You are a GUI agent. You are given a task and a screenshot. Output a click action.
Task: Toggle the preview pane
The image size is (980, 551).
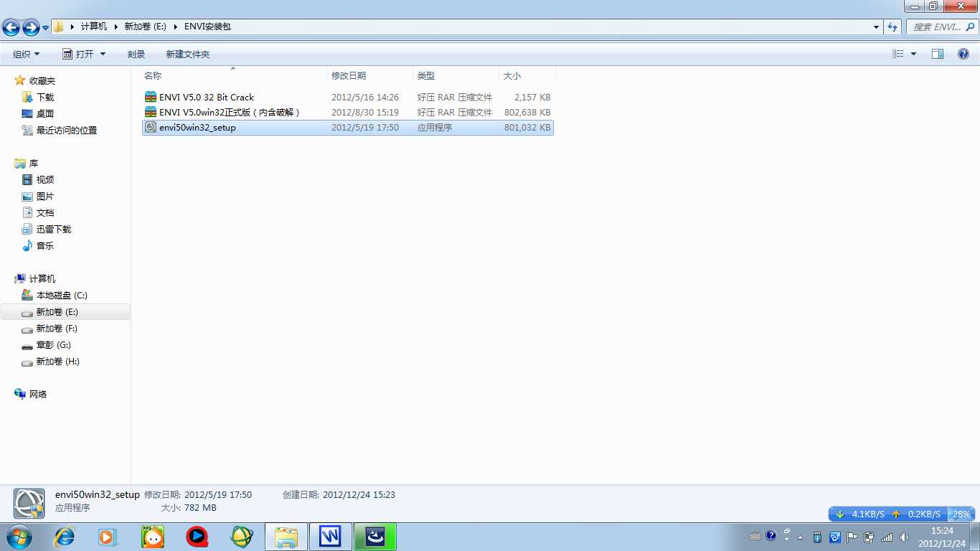tap(938, 55)
